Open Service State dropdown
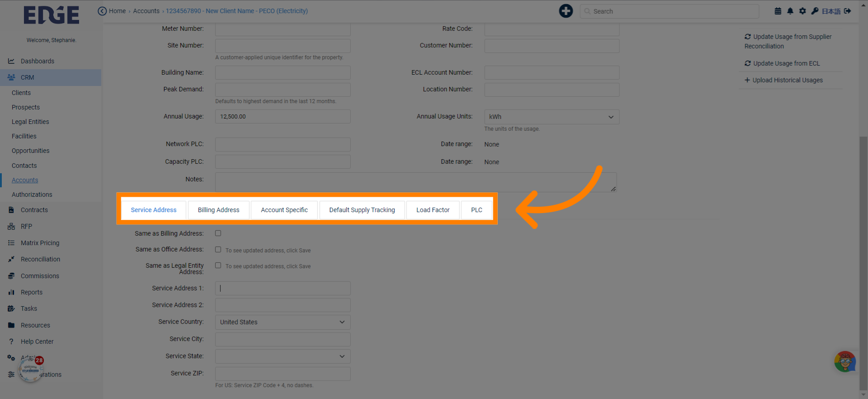The width and height of the screenshot is (868, 399). 283,356
